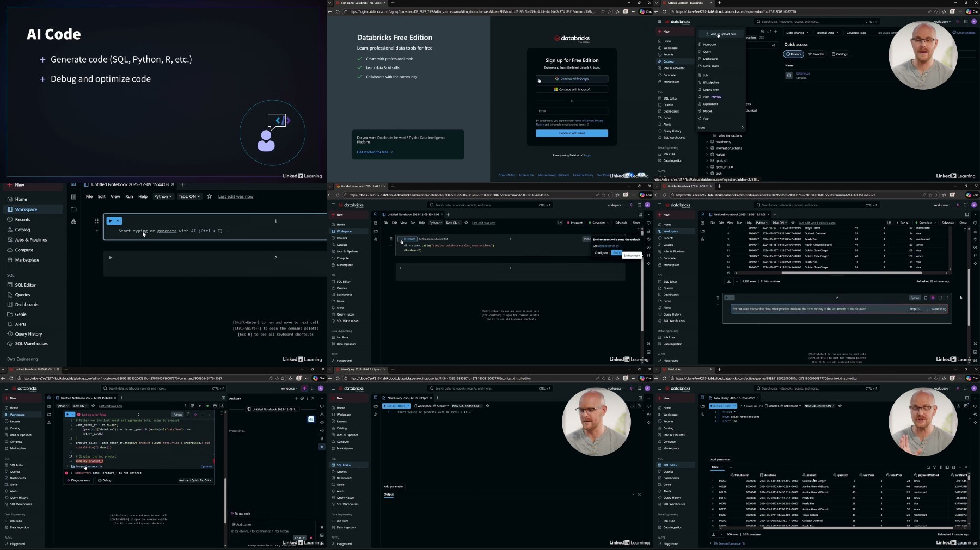Star the enlarged notebook as a favorite
Screen dimensions: 980x550
point(210,196)
